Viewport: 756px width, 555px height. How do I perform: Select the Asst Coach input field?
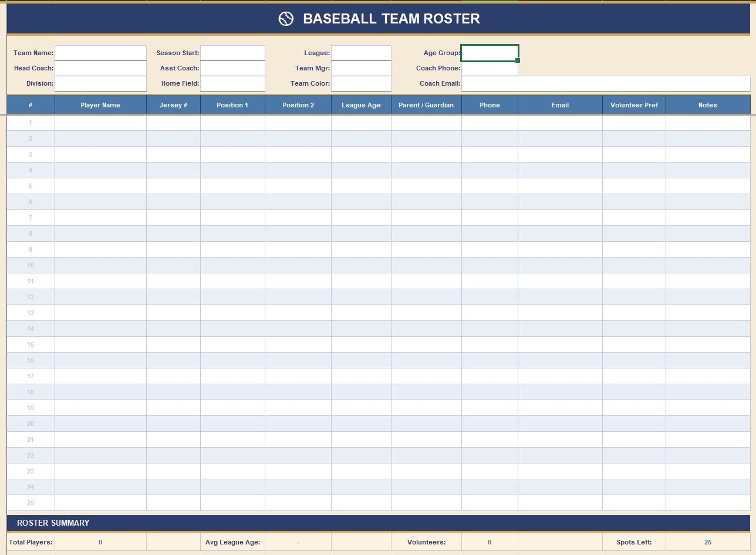point(232,68)
